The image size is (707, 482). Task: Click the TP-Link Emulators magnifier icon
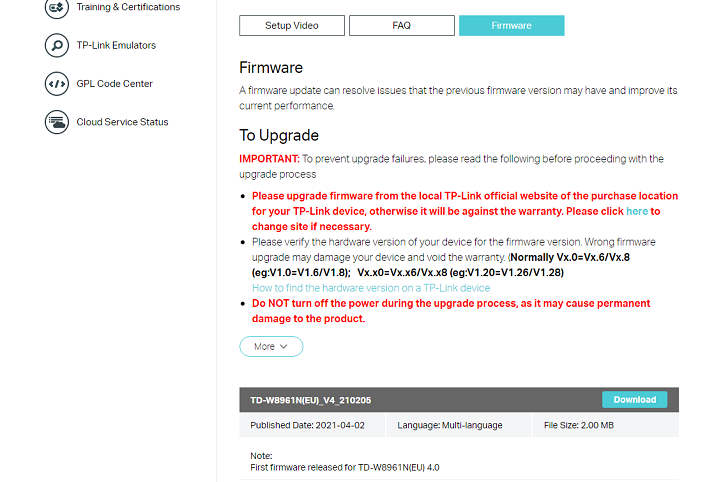[x=57, y=45]
